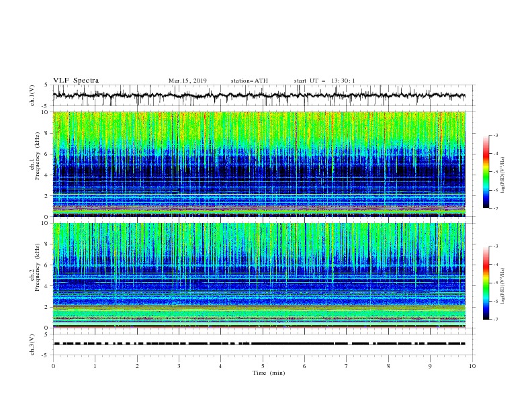Click the time axis tick label "1"
Viewport: 532px width, 411px height.
[95, 366]
